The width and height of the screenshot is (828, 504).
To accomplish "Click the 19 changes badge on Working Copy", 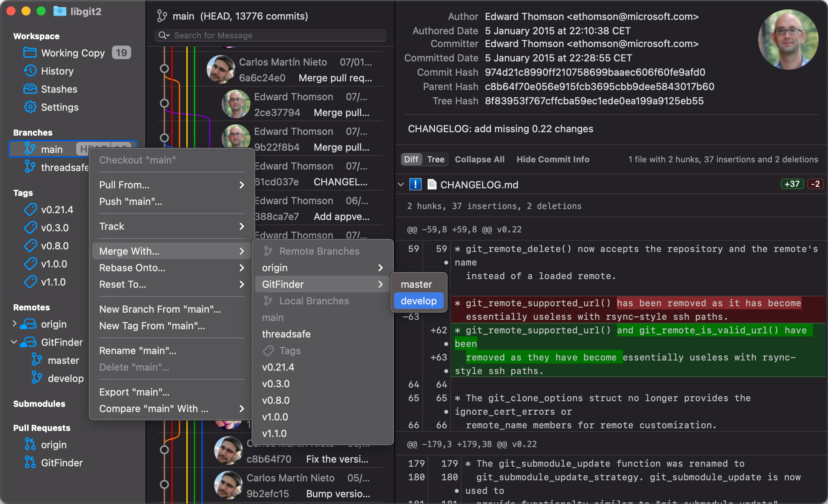I will click(121, 53).
